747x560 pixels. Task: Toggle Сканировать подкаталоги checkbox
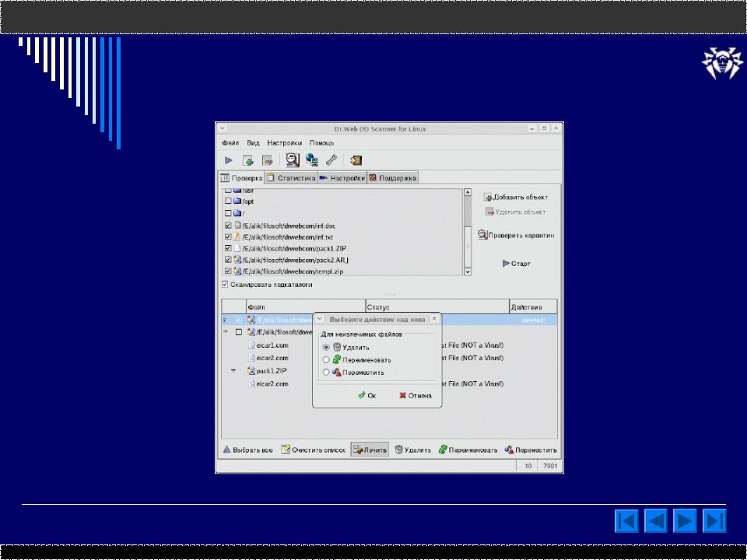click(226, 285)
